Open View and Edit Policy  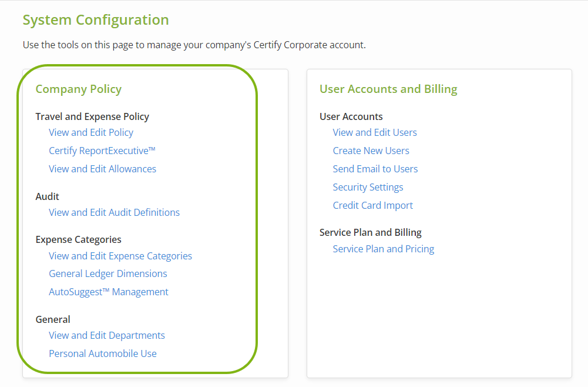(91, 132)
